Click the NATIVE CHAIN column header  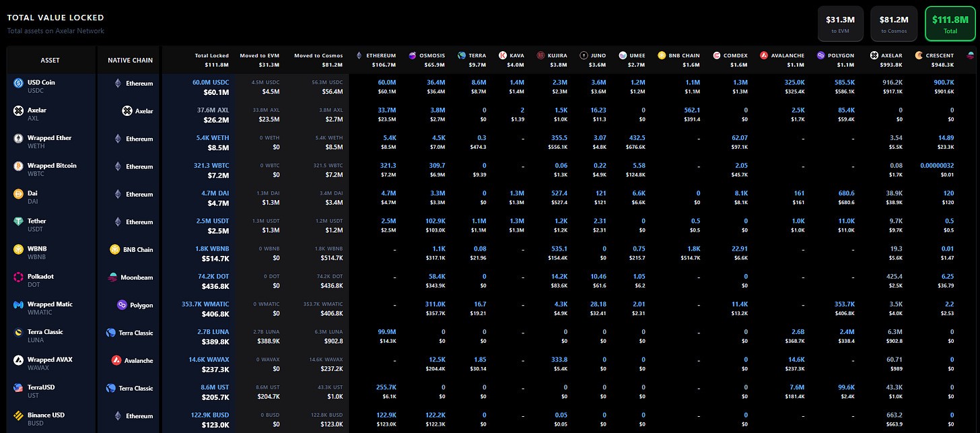pyautogui.click(x=130, y=60)
